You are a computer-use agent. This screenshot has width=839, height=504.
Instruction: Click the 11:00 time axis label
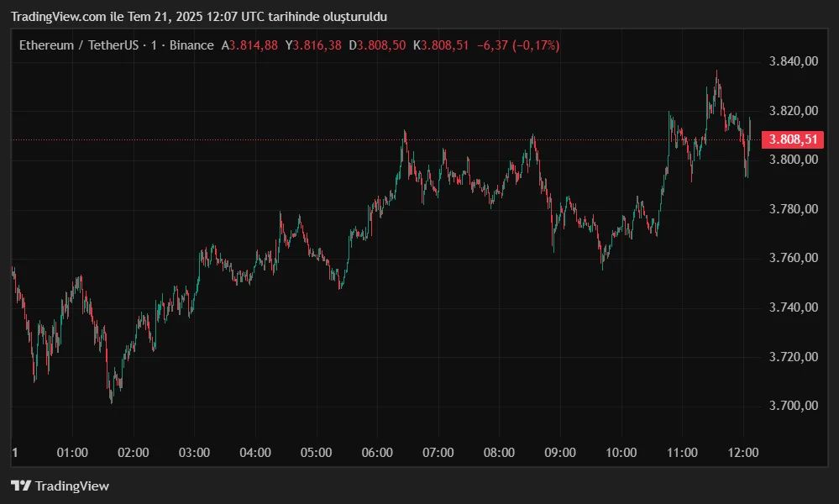point(682,453)
